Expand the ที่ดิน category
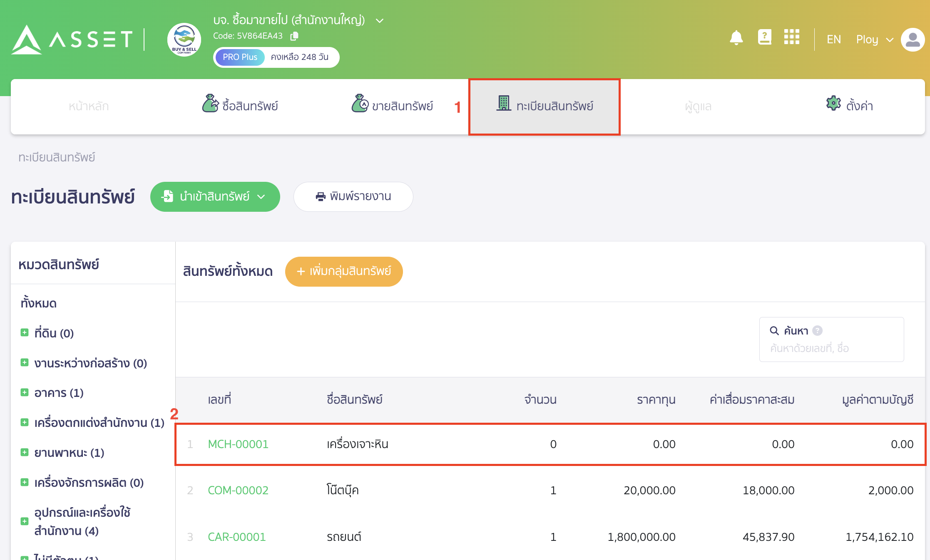930x560 pixels. tap(24, 332)
